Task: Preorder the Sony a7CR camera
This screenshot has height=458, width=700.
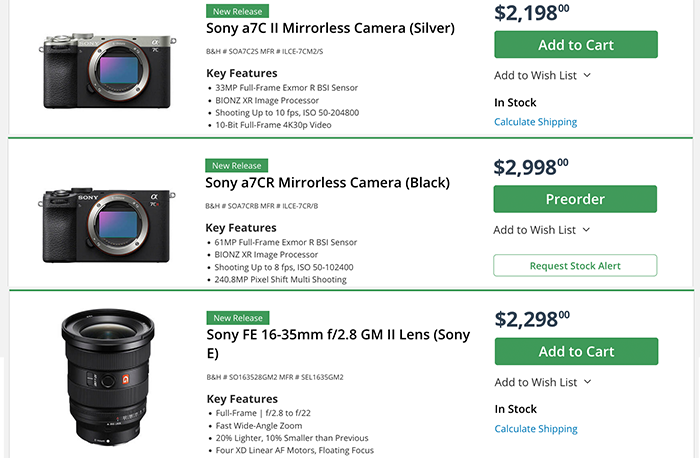Action: 575,199
